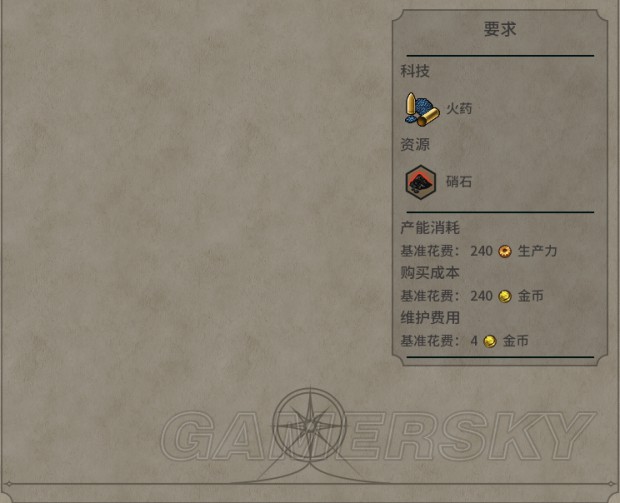Click the gold coin icon under 维护费用

pyautogui.click(x=490, y=341)
